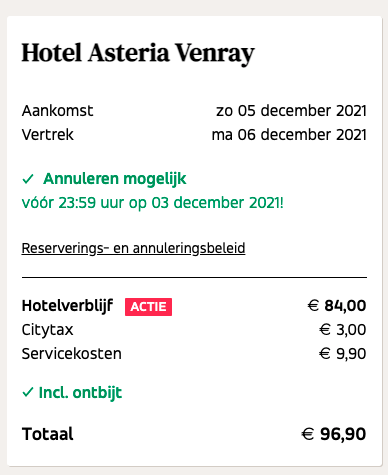Screen dimensions: 388x475
Task: Click the Hotelverblijf price € 84,00
Action: 337,306
